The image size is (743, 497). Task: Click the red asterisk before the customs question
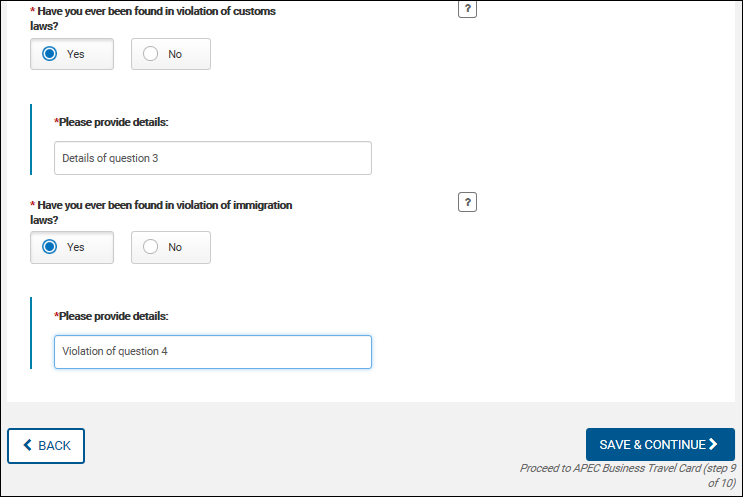33,11
